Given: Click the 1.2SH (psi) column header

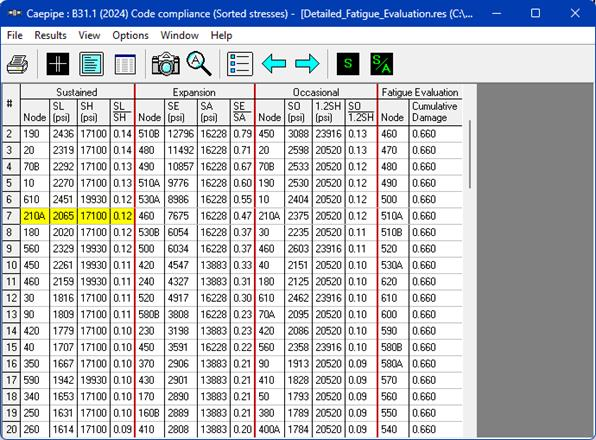Looking at the screenshot, I should pos(328,112).
